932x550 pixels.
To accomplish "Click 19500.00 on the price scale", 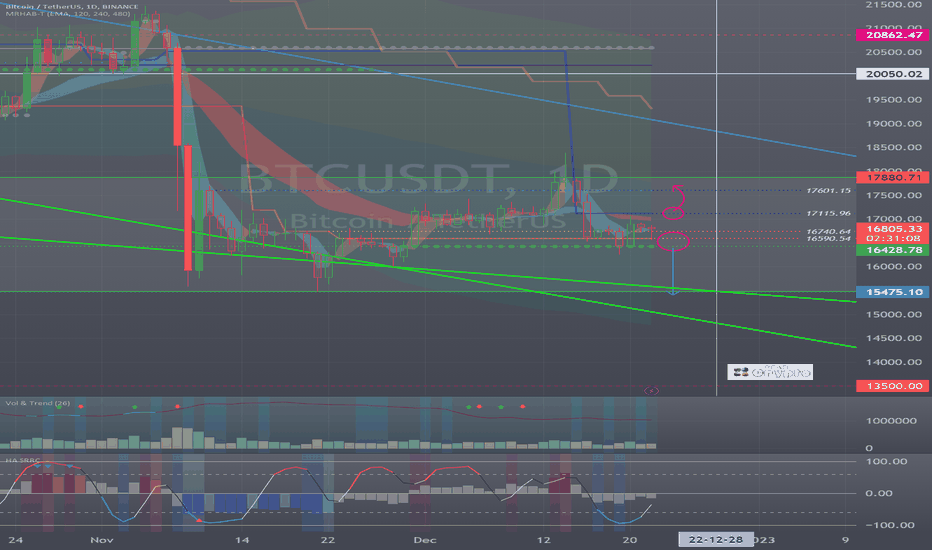I will coord(893,100).
